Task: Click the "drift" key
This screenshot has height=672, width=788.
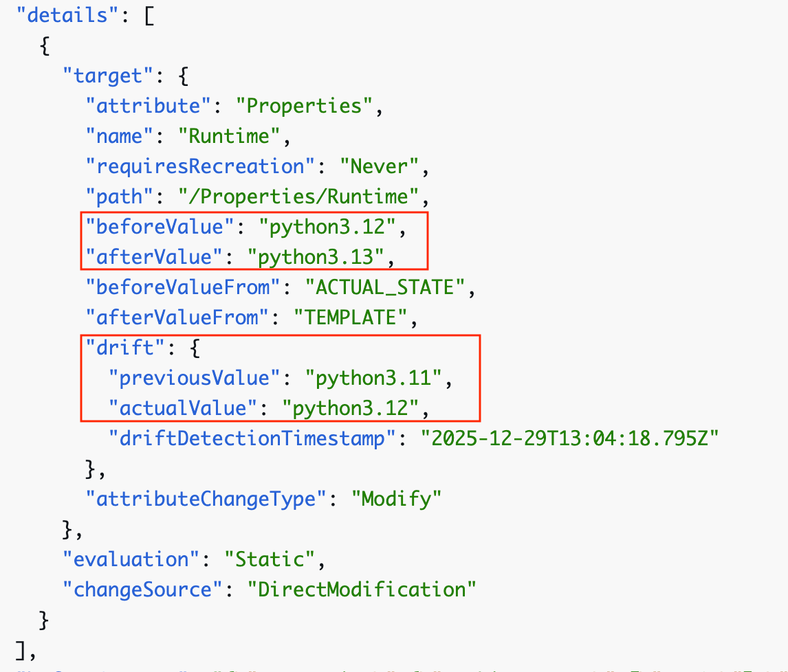Action: [x=126, y=348]
